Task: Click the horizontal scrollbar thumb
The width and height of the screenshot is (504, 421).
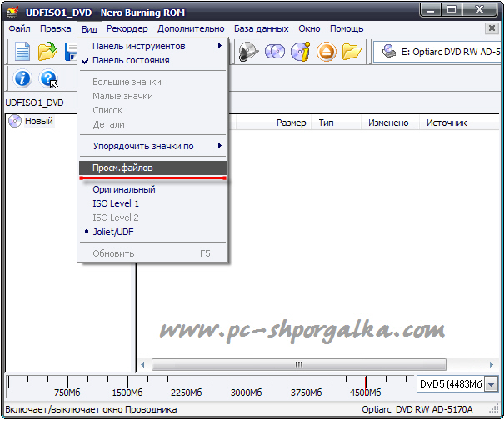Action: [298, 364]
